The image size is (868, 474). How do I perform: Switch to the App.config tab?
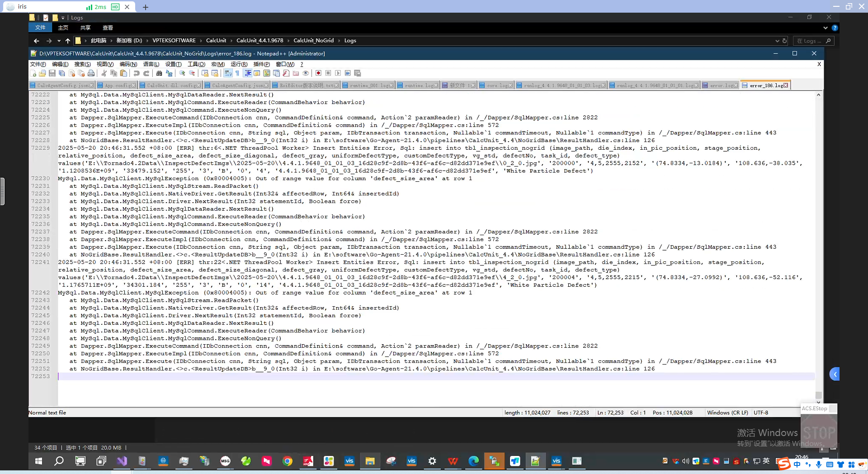(x=116, y=85)
